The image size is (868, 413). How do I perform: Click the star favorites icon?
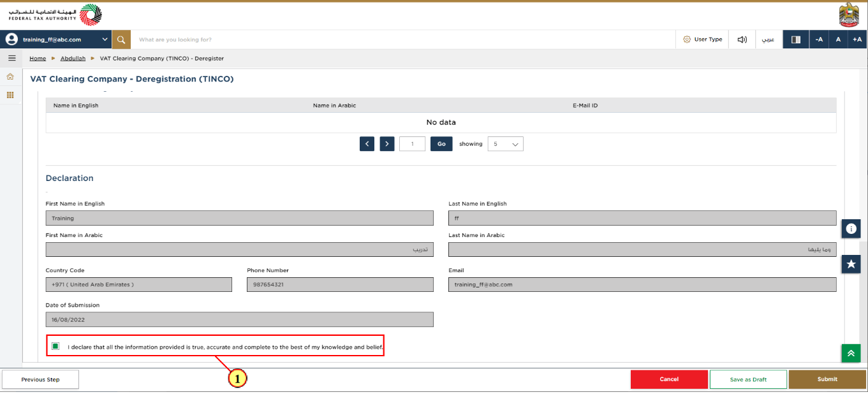[x=851, y=264]
